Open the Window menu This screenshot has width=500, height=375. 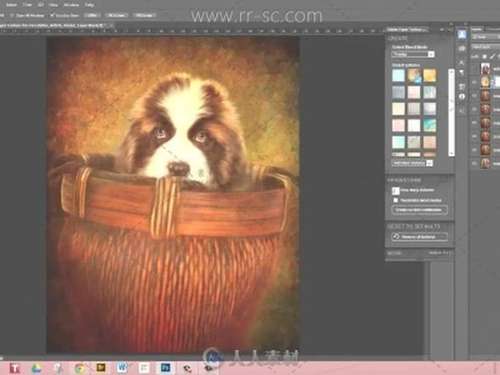pyautogui.click(x=71, y=5)
